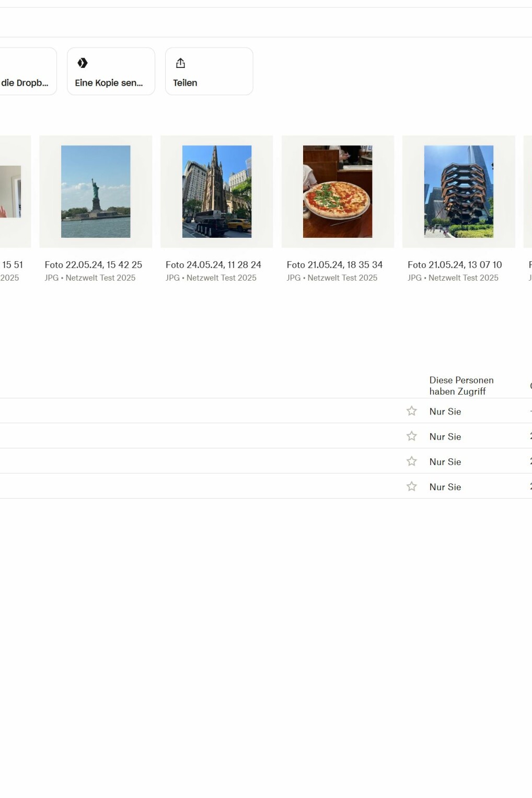This screenshot has width=532, height=798.
Task: Open the church street photo thumbnail
Action: click(216, 191)
